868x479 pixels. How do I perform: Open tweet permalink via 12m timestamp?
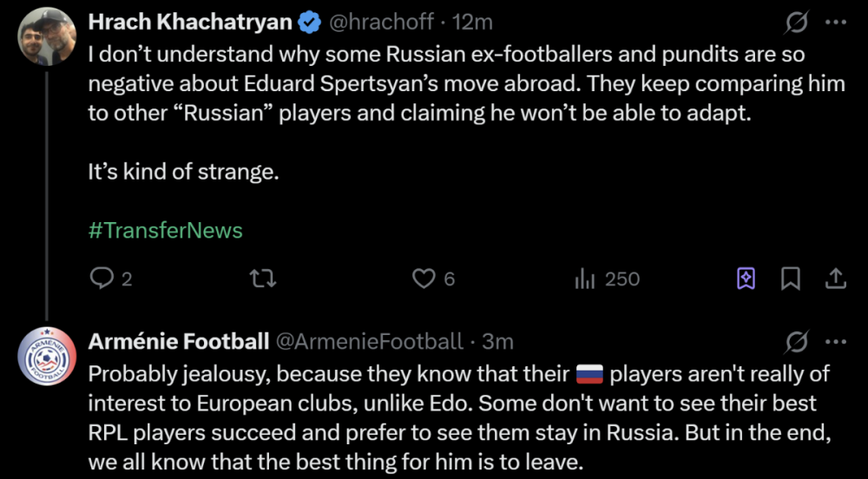tap(473, 22)
